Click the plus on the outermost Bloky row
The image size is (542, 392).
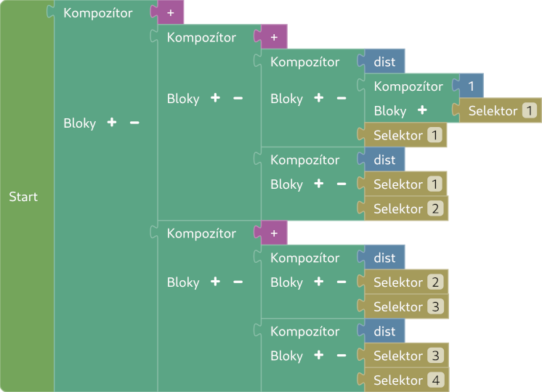111,123
